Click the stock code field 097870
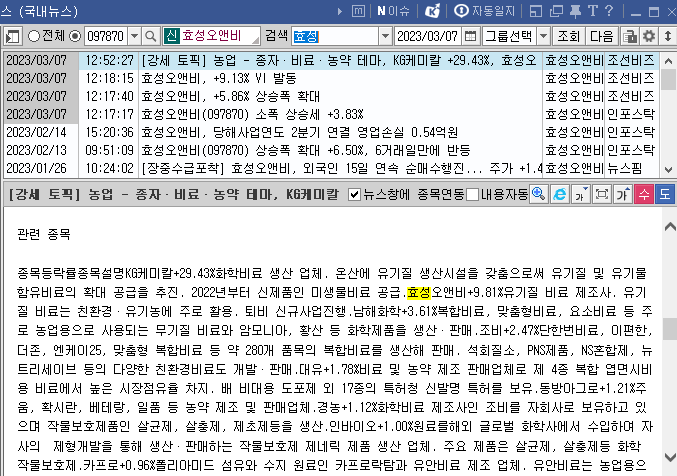This screenshot has width=677, height=476. [x=106, y=36]
